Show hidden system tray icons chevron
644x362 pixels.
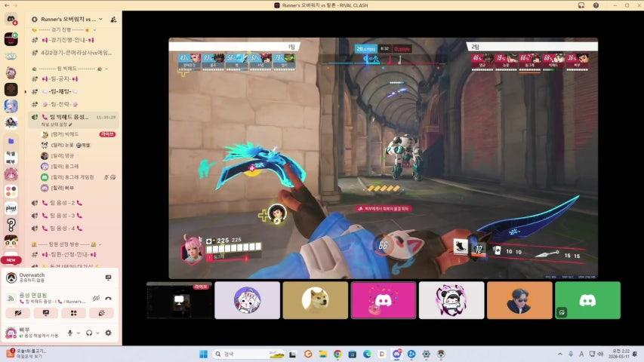point(559,354)
